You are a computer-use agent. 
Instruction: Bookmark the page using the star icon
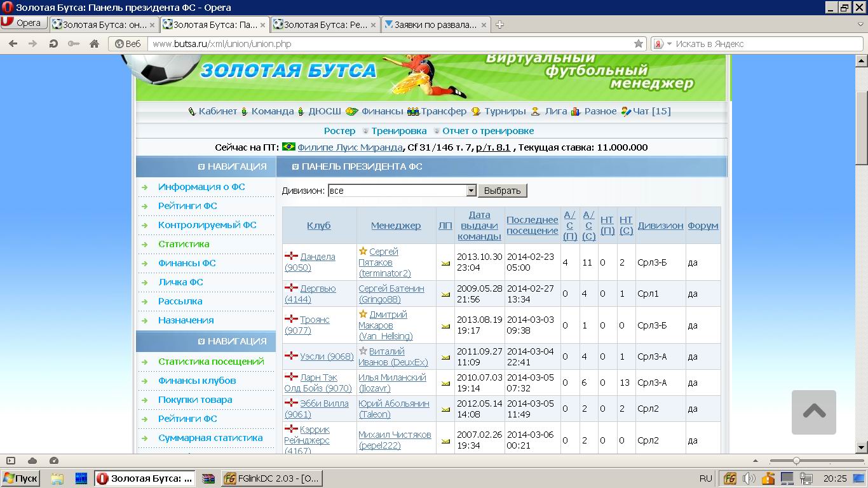[639, 44]
